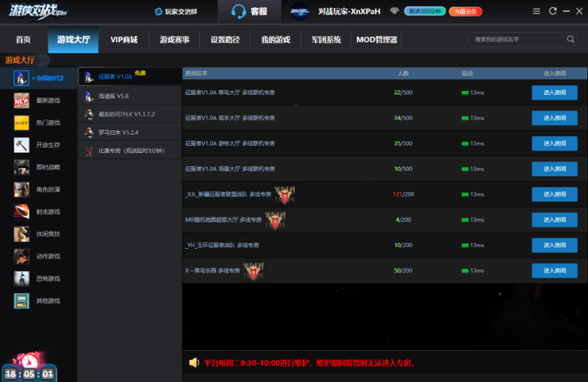The image size is (588, 382).
Task: Open the VIP商城 tab
Action: [124, 39]
